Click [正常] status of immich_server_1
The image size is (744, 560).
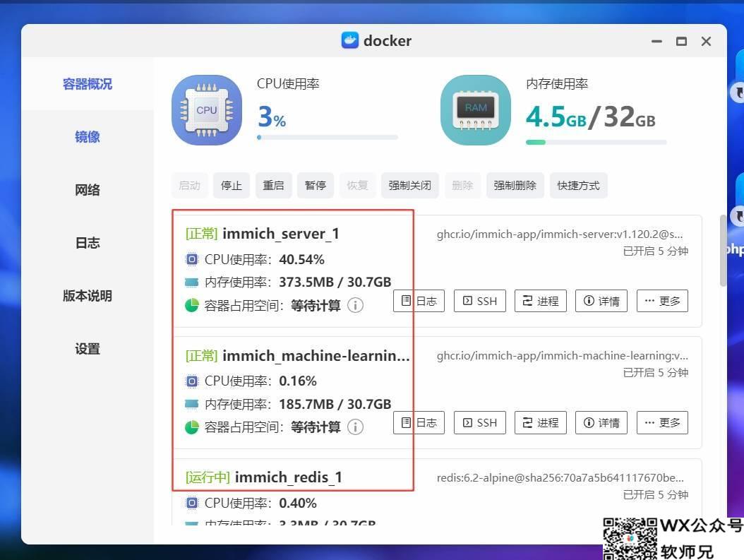point(202,234)
